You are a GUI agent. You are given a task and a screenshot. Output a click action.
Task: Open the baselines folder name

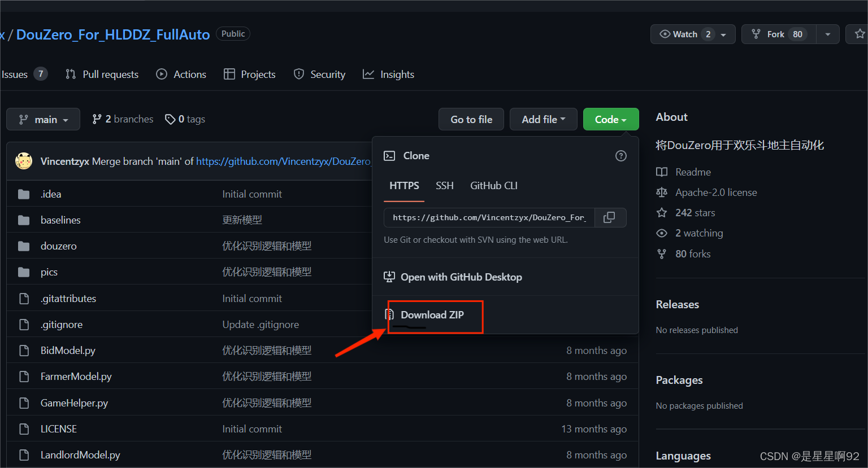tap(60, 220)
